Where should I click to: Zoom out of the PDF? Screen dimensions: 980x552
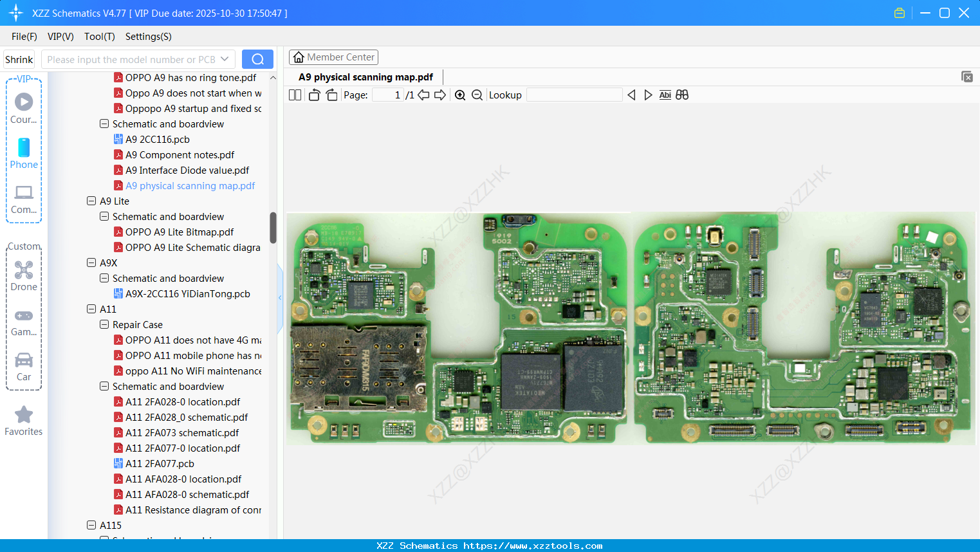tap(477, 95)
